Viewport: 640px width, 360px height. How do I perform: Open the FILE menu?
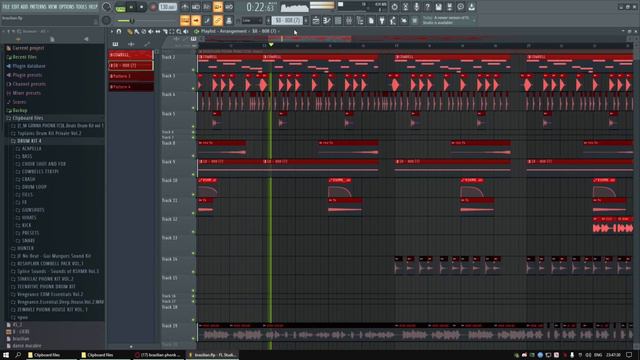[x=6, y=7]
